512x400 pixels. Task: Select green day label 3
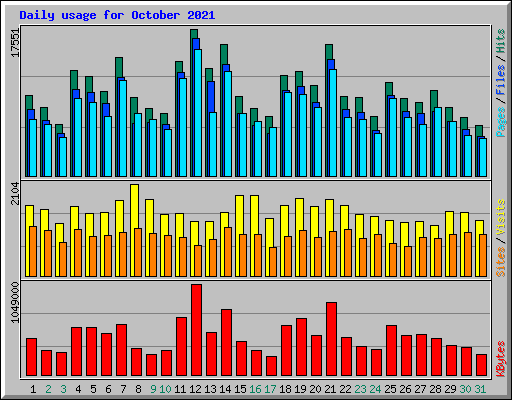click(63, 389)
